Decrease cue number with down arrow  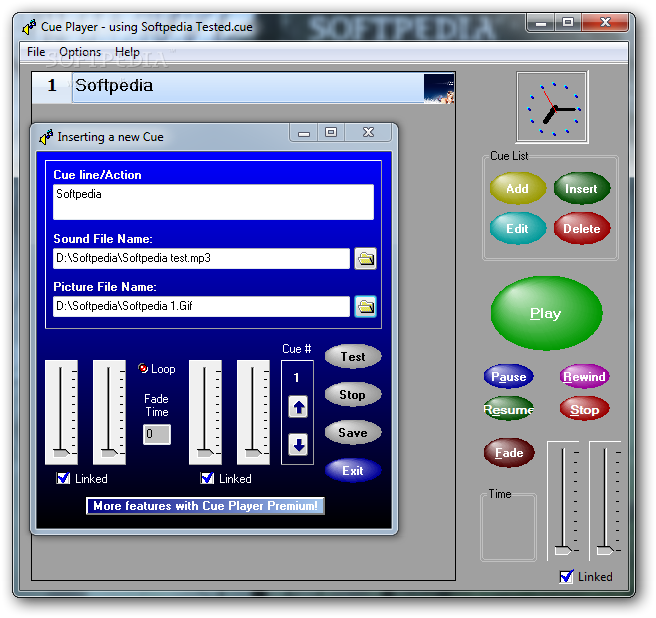pyautogui.click(x=298, y=444)
